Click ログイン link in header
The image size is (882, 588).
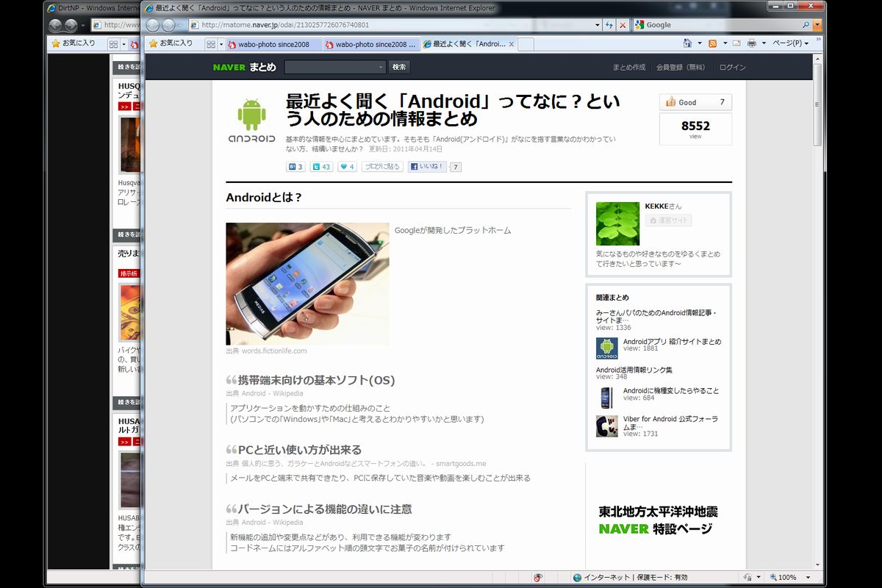[733, 68]
